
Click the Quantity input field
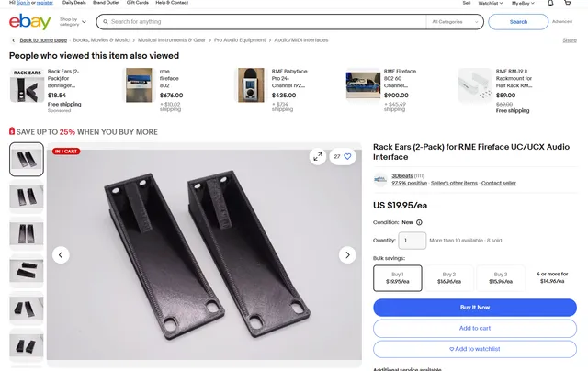click(413, 242)
